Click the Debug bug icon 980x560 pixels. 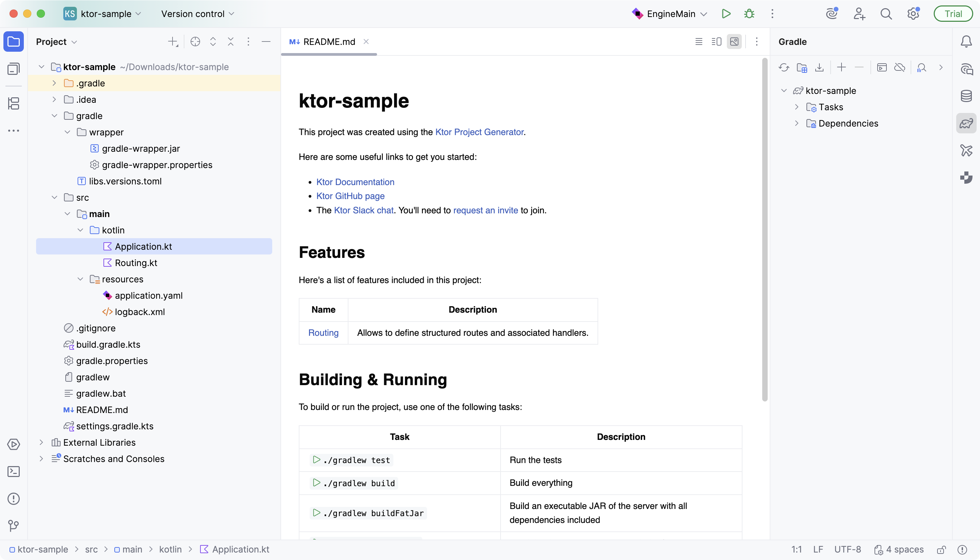click(749, 14)
